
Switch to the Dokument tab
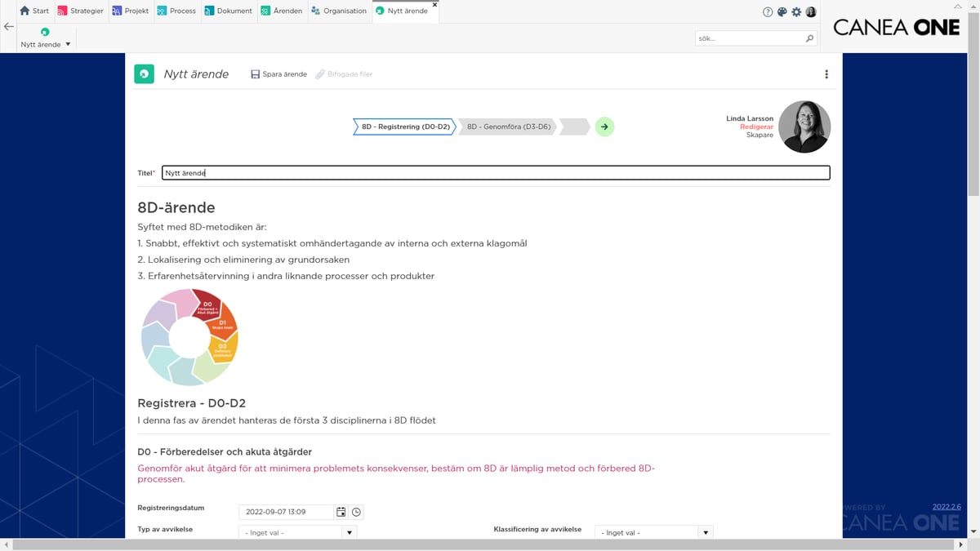click(229, 11)
